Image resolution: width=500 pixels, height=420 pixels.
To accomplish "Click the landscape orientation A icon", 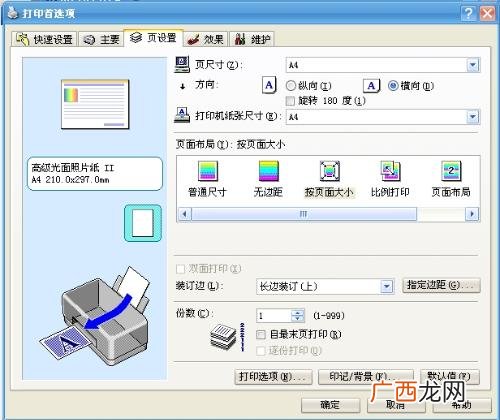I will [x=371, y=86].
